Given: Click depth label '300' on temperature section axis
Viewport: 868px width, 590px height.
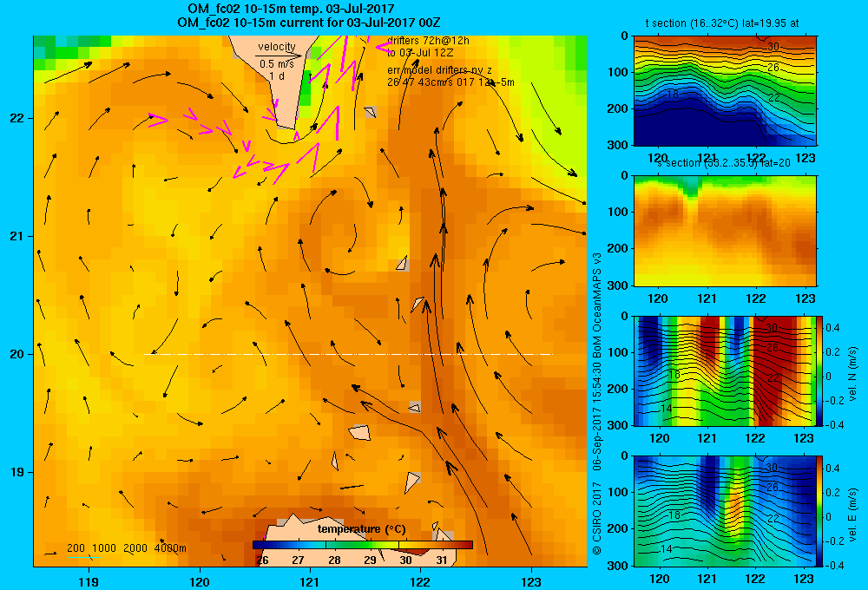Looking at the screenshot, I should pyautogui.click(x=617, y=145).
